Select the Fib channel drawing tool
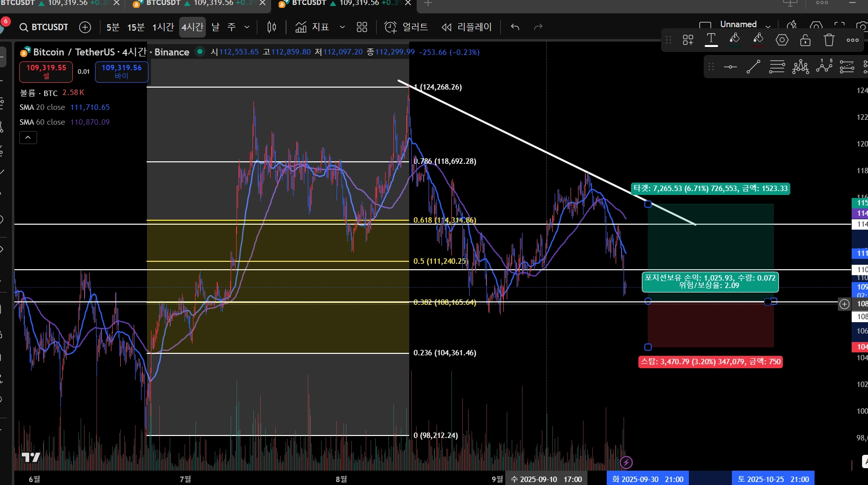The width and height of the screenshot is (868, 485). point(847,67)
